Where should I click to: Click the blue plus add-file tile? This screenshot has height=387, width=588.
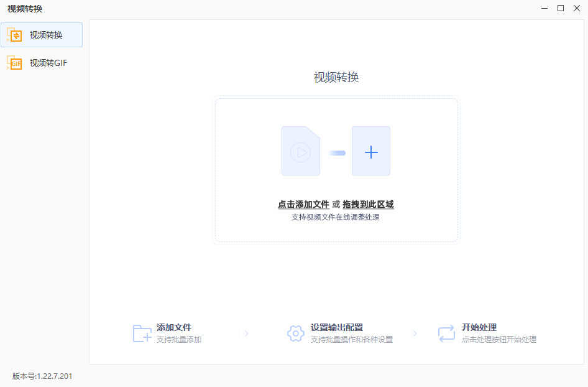click(x=371, y=151)
